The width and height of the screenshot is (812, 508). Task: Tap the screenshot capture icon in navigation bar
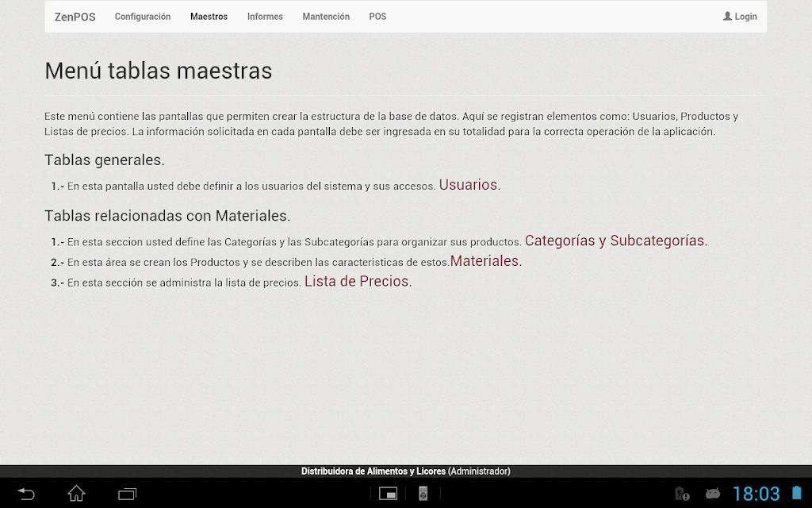tap(388, 494)
